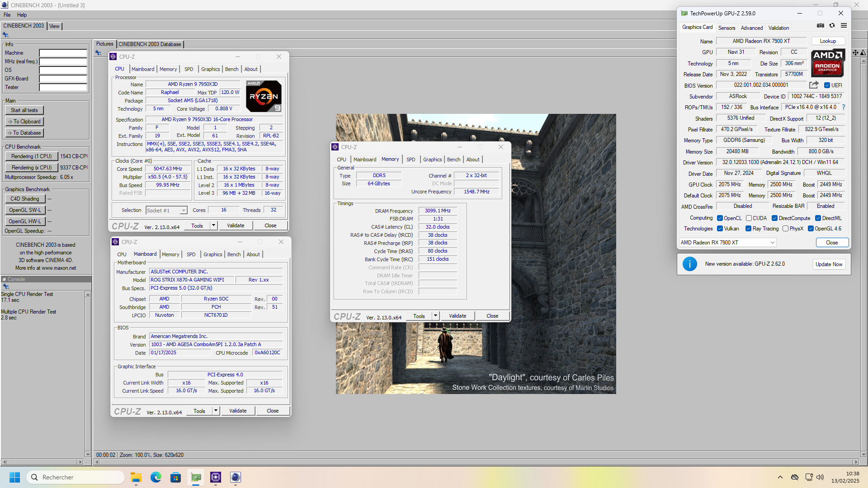
Task: Open Microsoft Store from the taskbar
Action: [x=176, y=477]
